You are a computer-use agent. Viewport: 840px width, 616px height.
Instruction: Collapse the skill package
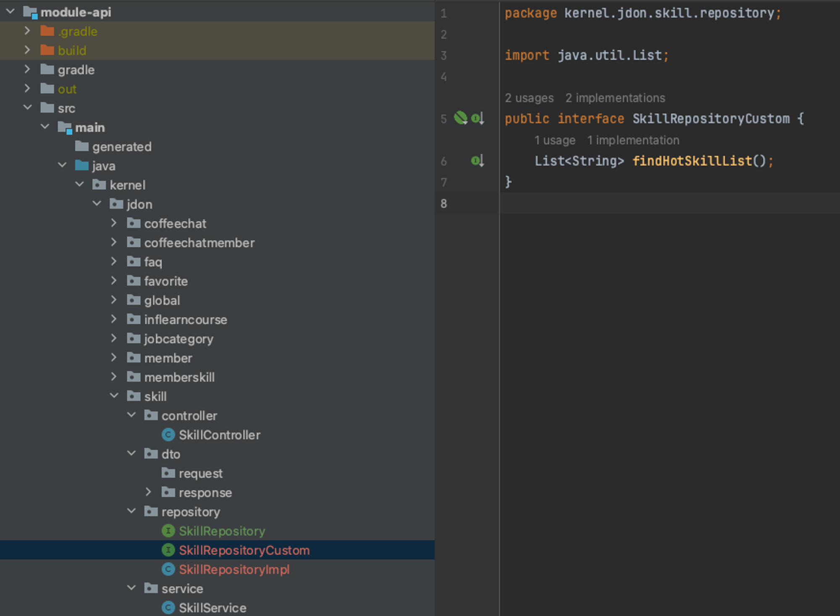[x=114, y=396]
